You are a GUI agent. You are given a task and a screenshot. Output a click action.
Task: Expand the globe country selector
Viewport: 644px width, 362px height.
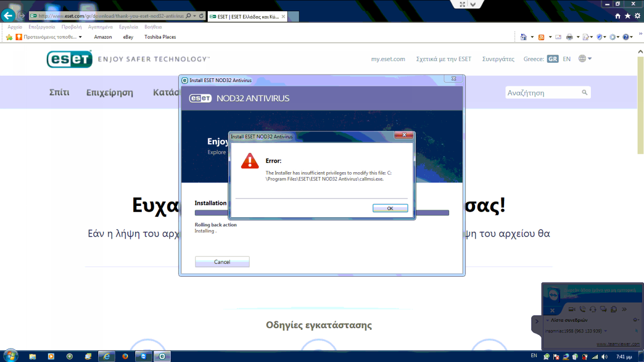pos(586,58)
